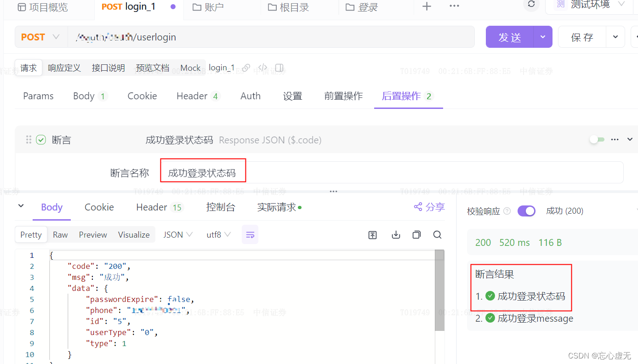Click the refresh icon near environment selector
This screenshot has height=364, width=638.
point(531,5)
